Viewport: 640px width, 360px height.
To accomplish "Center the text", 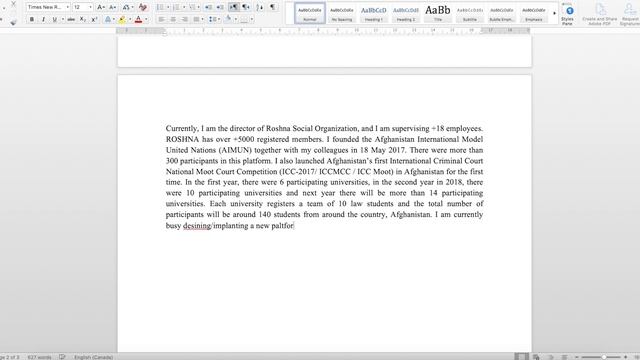I will click(x=173, y=20).
